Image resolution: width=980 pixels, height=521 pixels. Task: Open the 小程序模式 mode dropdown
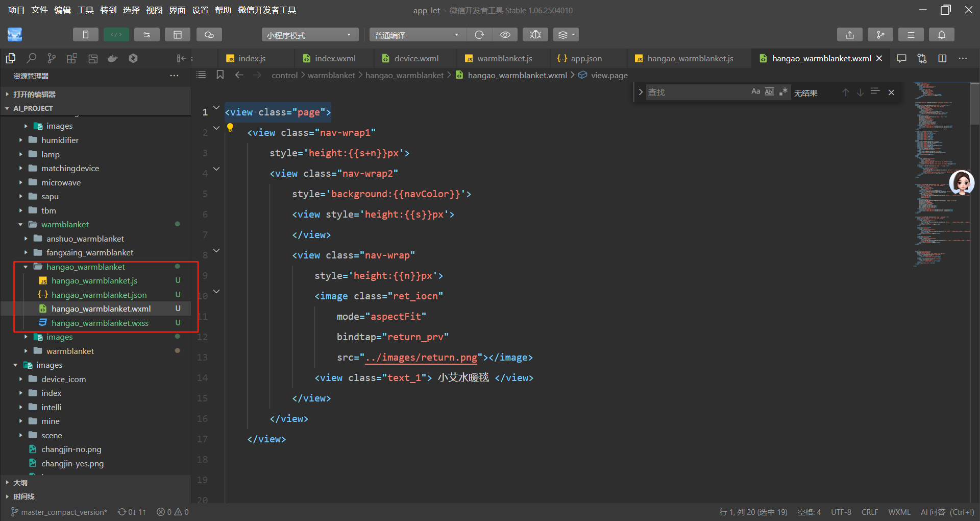pos(309,35)
